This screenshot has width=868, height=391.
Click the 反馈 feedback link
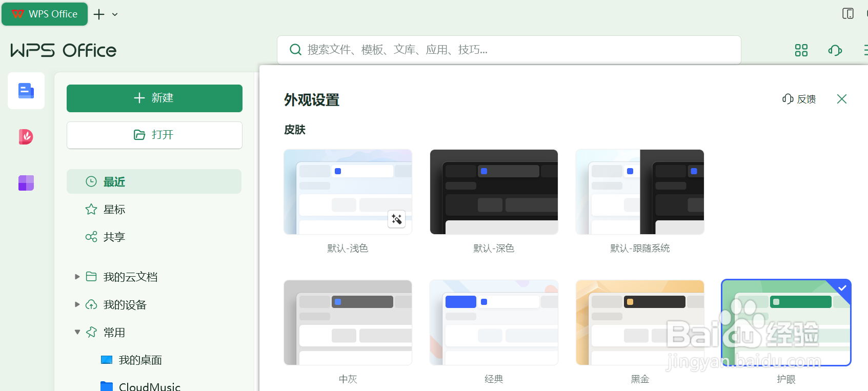[x=799, y=99]
